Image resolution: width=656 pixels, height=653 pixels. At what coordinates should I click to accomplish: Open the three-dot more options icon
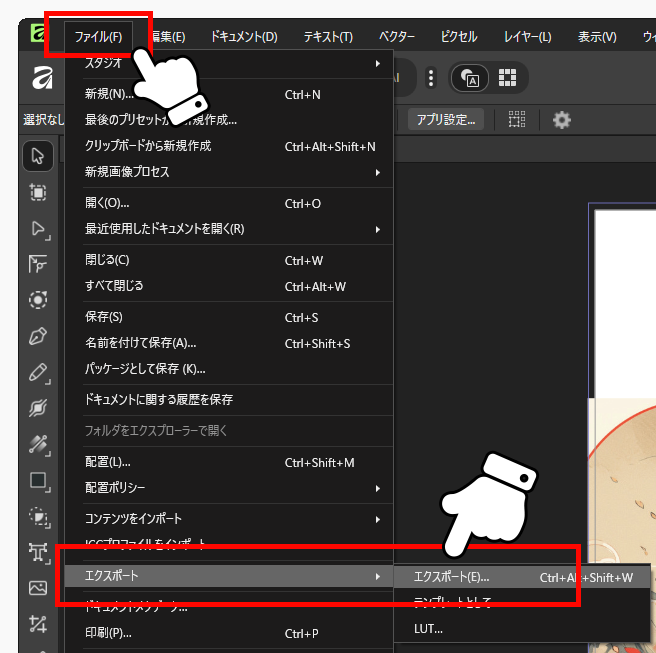click(x=431, y=78)
